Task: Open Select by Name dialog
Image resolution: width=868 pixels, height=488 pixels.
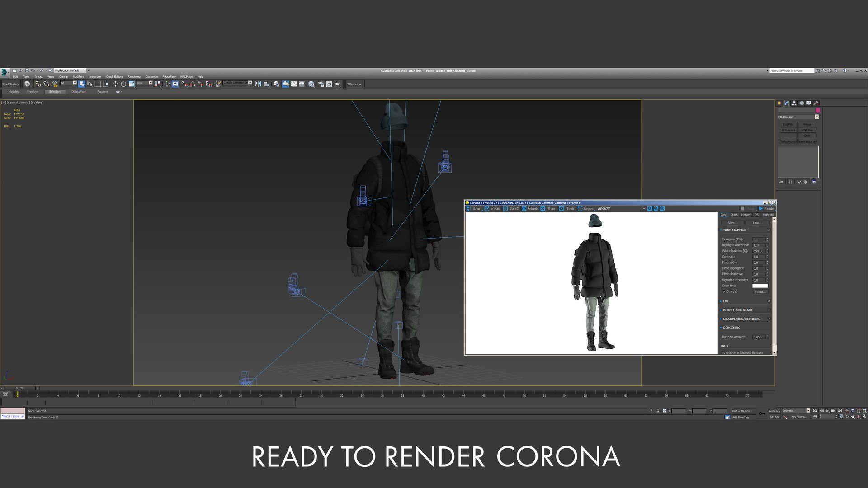Action: click(90, 84)
